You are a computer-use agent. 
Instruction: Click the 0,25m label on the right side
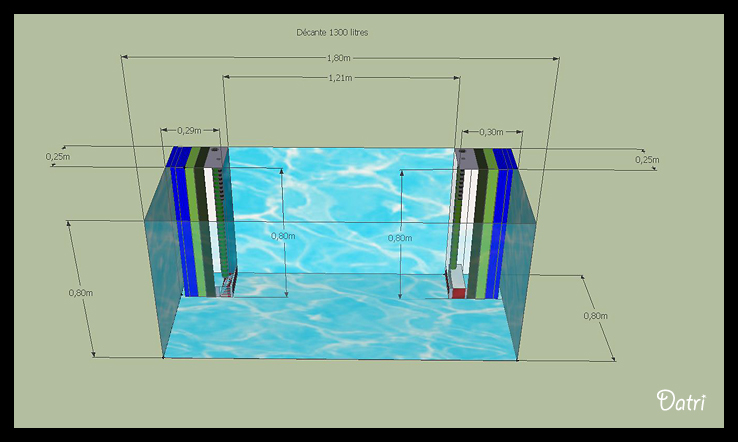click(x=647, y=160)
